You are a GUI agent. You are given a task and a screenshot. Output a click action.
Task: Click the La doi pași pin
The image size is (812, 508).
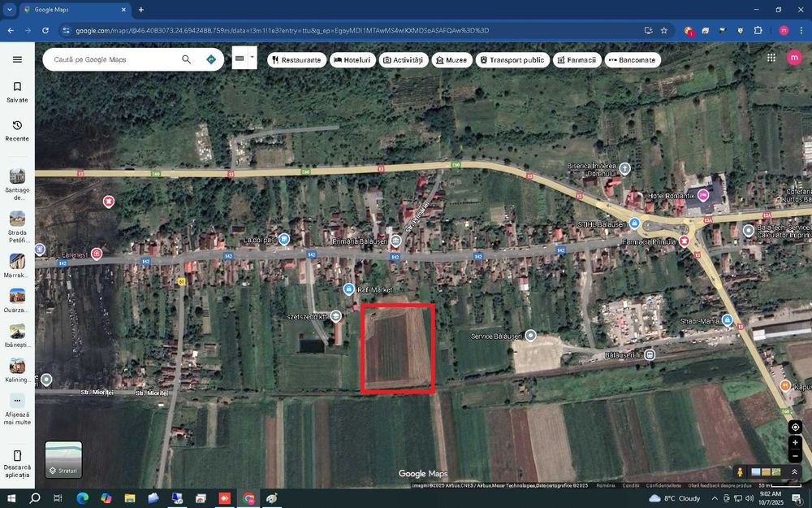click(x=283, y=240)
